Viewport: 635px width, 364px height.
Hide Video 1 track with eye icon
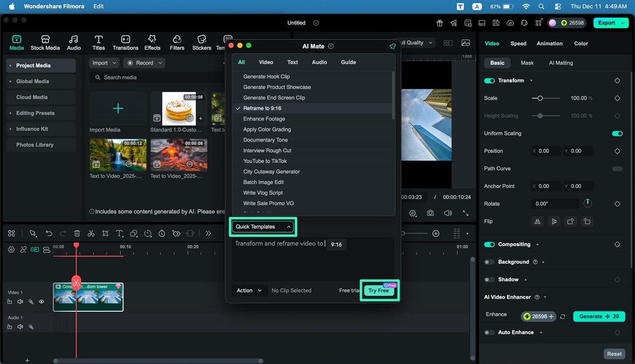[x=42, y=302]
